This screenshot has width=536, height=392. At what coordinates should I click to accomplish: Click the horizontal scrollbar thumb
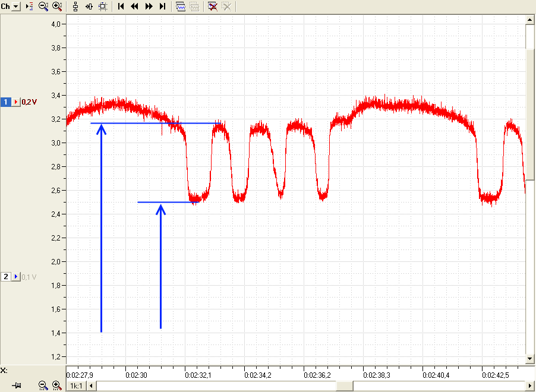coord(345,386)
